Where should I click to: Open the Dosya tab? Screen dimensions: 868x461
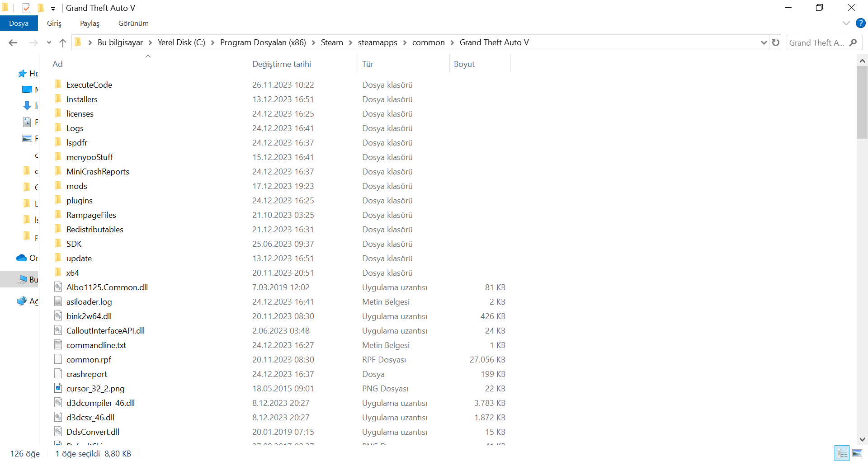coord(19,24)
